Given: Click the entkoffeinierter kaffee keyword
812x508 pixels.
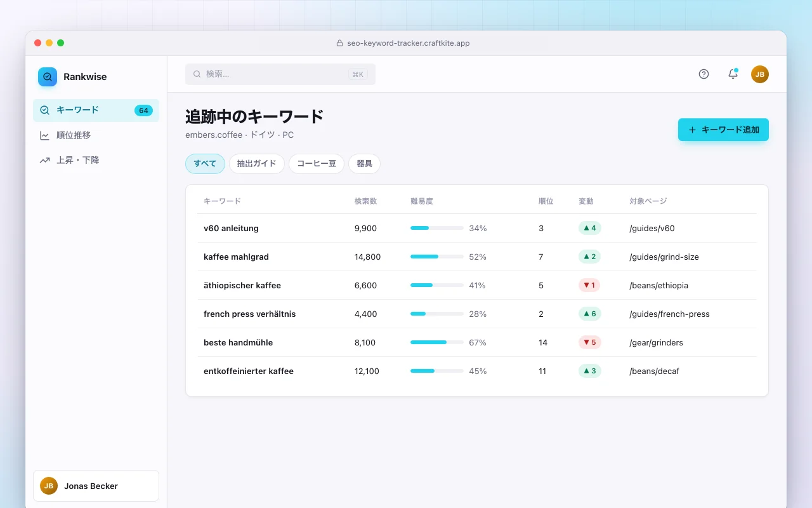Looking at the screenshot, I should 249,371.
